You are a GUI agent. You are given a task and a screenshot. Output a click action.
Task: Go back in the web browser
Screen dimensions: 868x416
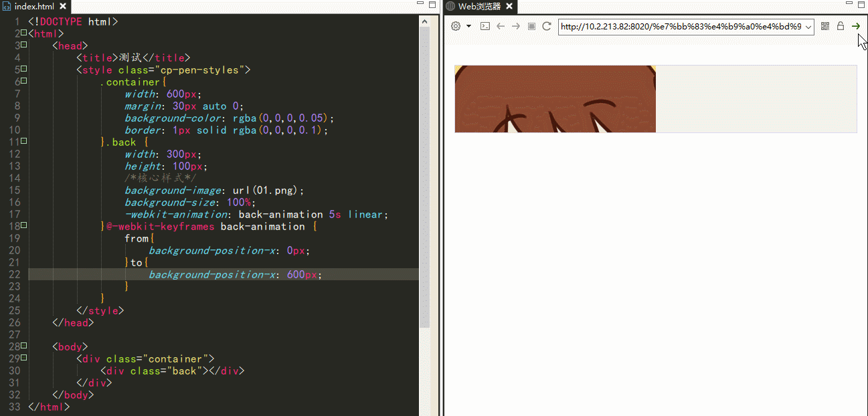[x=500, y=26]
